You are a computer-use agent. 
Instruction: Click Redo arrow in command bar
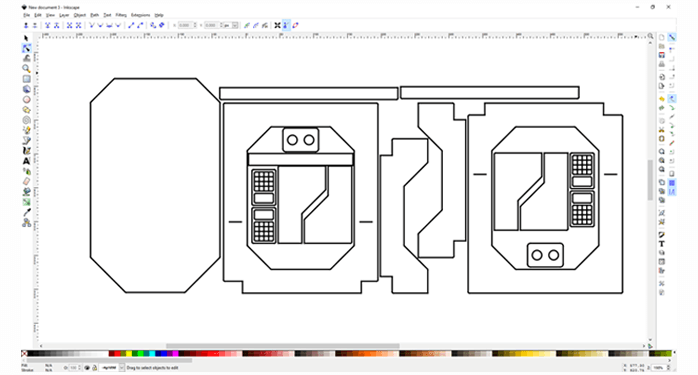[661, 108]
